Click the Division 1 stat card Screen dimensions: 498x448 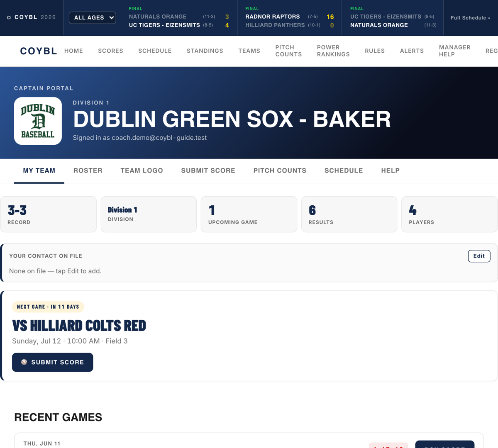click(x=149, y=214)
